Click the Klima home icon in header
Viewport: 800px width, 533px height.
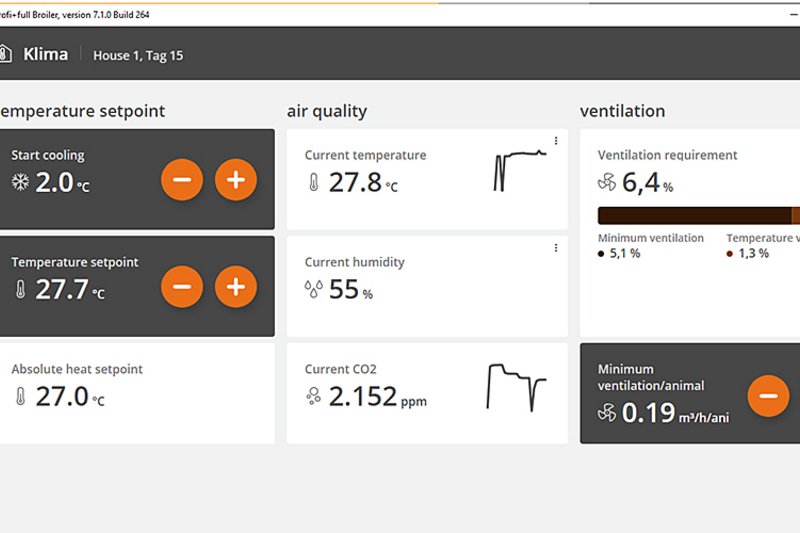point(5,55)
